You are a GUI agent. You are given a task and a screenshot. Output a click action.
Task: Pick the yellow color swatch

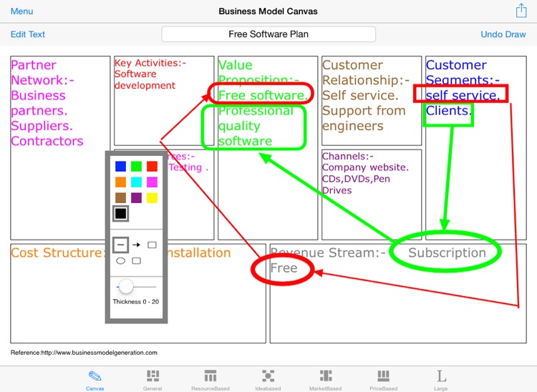(x=152, y=197)
